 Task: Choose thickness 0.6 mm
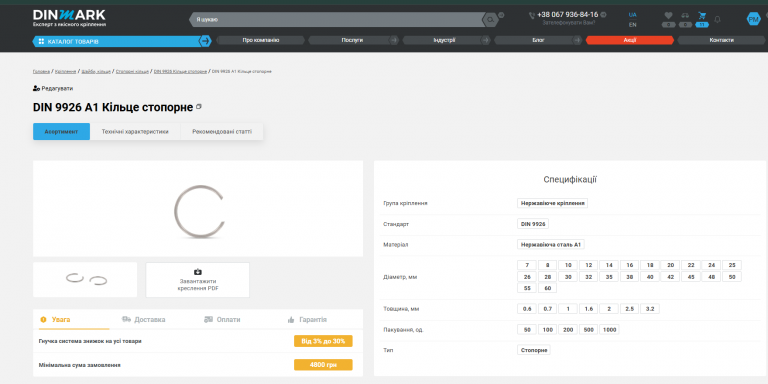(x=527, y=309)
